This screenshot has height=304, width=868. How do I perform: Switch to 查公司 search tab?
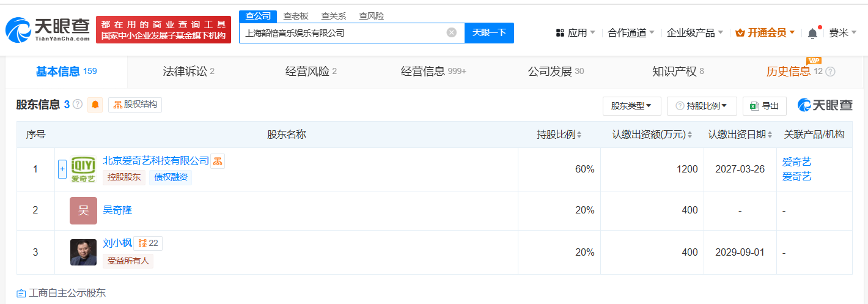pos(258,17)
